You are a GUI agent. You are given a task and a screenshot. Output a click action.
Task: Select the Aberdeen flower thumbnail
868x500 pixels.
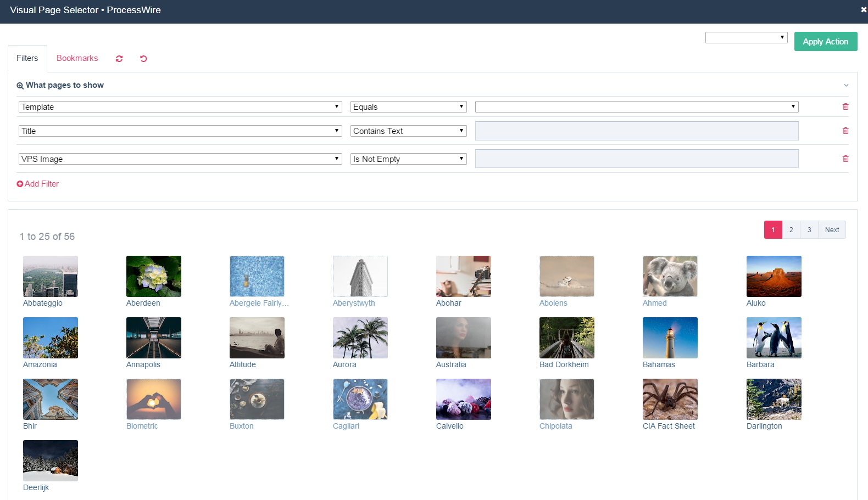pos(154,276)
